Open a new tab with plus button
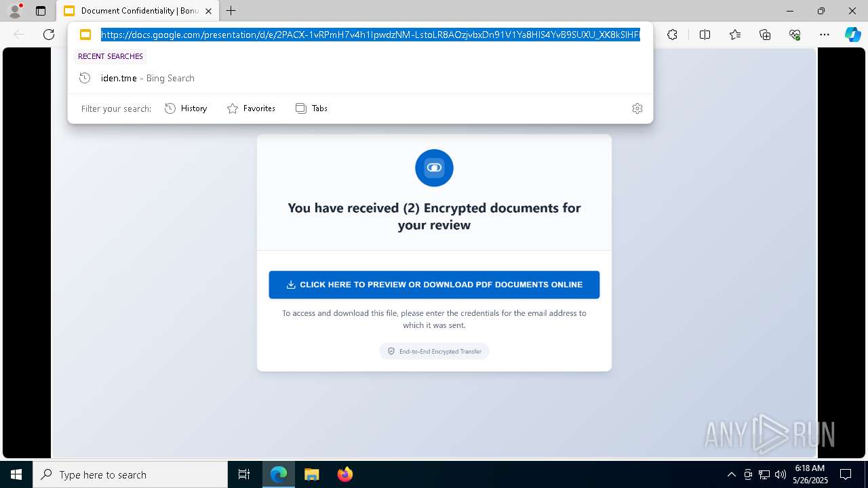Screen dimensions: 868x488 coord(231,11)
